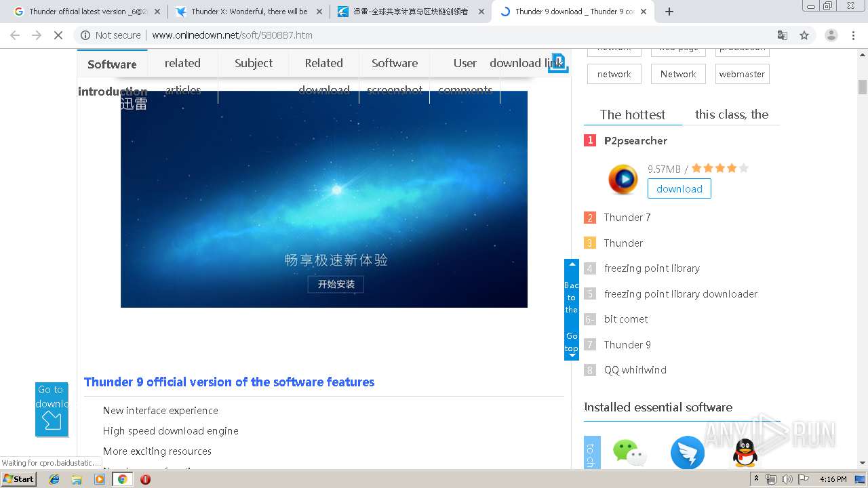
Task: Click the webmaster tag button
Action: coord(742,74)
